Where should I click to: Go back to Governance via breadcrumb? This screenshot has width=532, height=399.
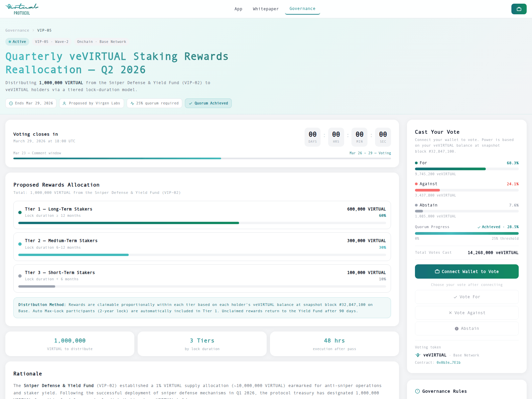click(17, 30)
